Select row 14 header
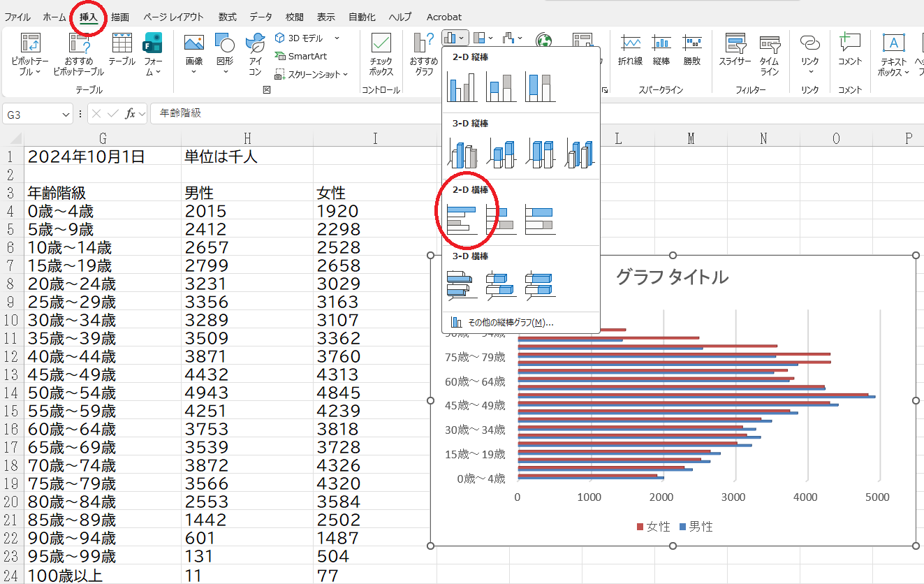The width and height of the screenshot is (924, 584). tap(12, 392)
